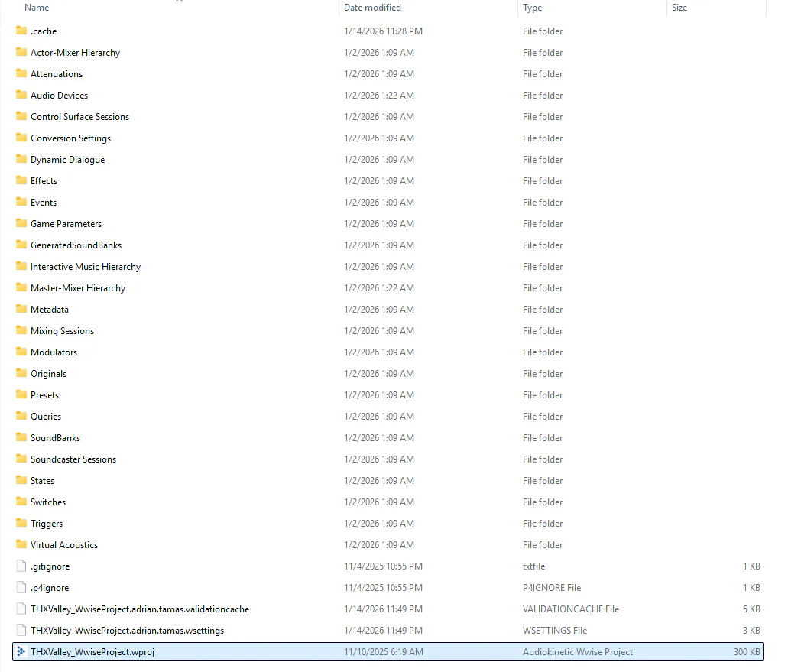Screen dimensions: 788x672
Task: Select the Queries folder name
Action: coord(46,416)
